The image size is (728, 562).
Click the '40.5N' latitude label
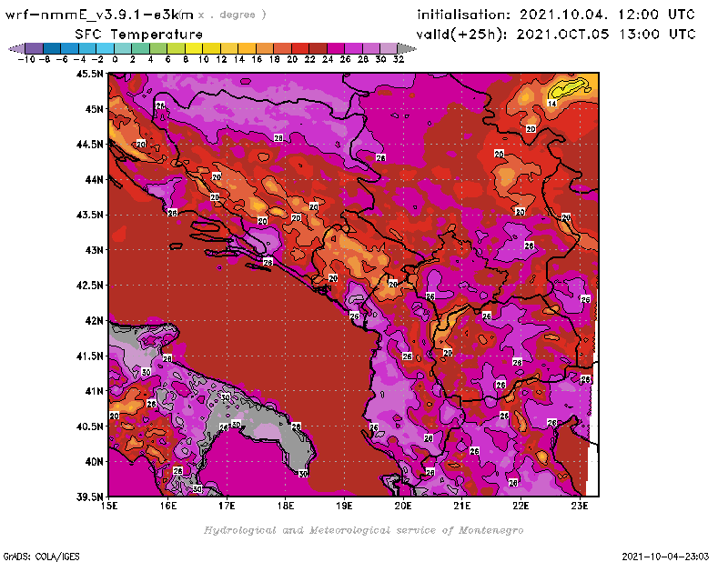(89, 427)
